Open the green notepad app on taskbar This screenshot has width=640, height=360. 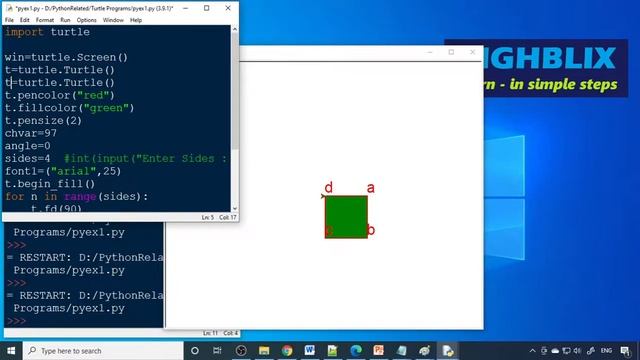(332, 351)
